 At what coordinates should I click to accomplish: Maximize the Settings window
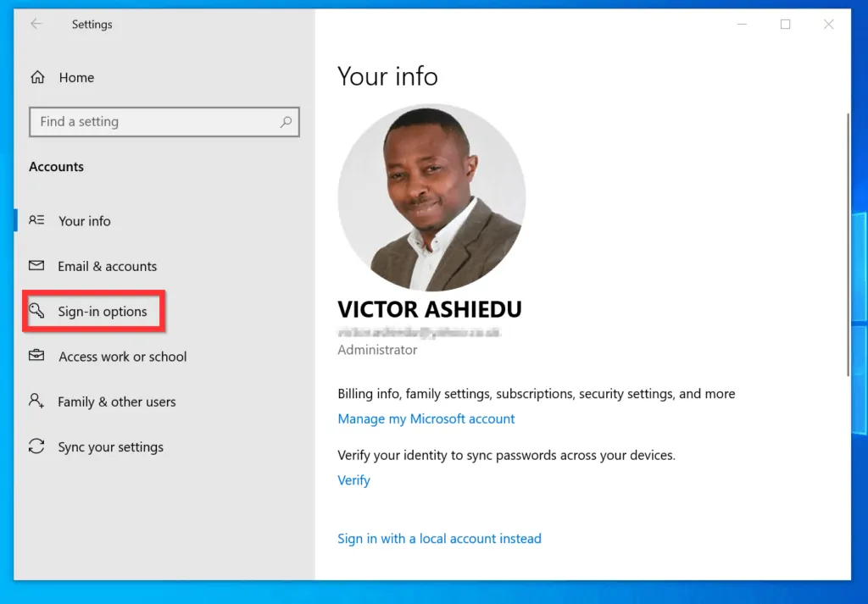click(x=785, y=25)
